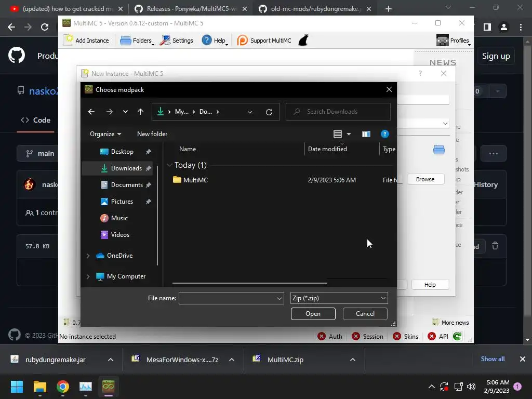Select Pictures in the navigation pane
The width and height of the screenshot is (532, 399).
click(117, 202)
